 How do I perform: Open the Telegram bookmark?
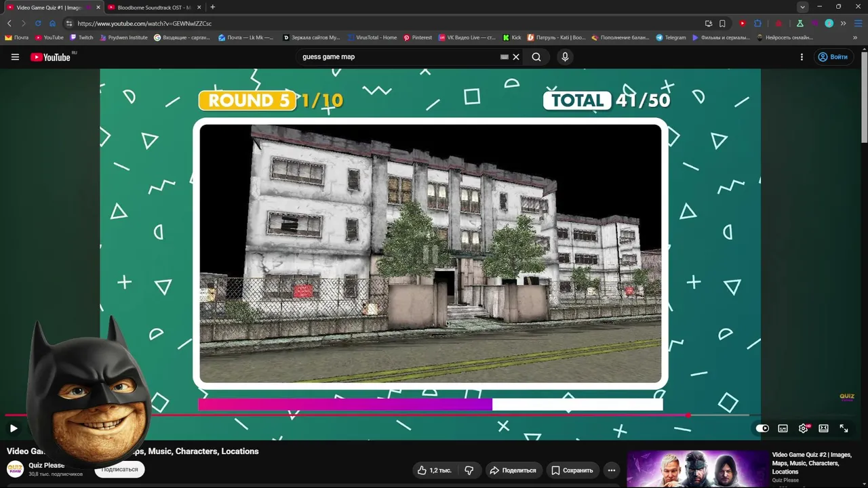coord(671,38)
